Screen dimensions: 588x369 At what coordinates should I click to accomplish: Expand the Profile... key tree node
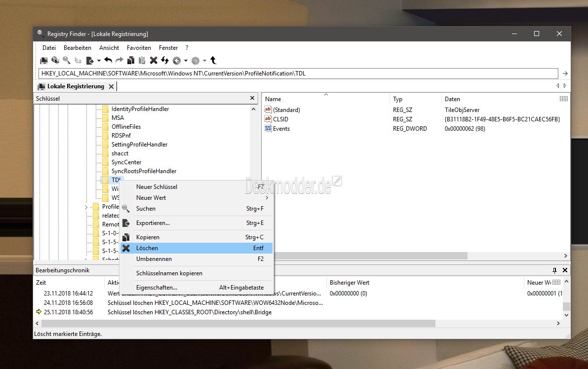pyautogui.click(x=86, y=207)
